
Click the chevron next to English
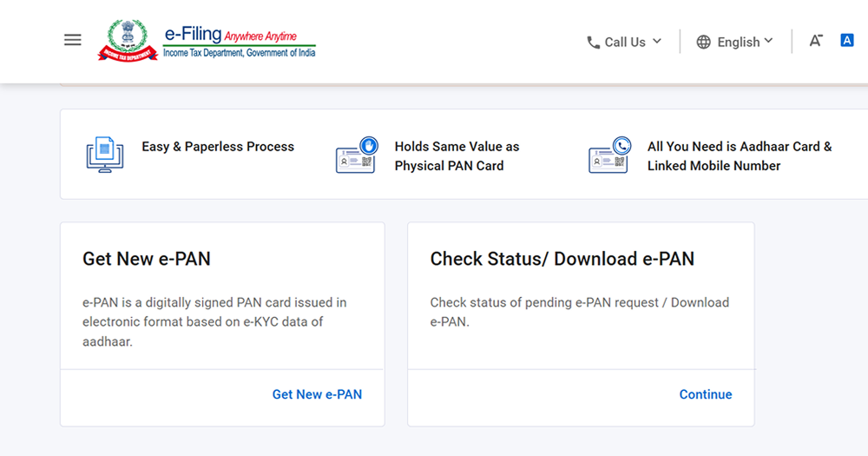pos(768,41)
